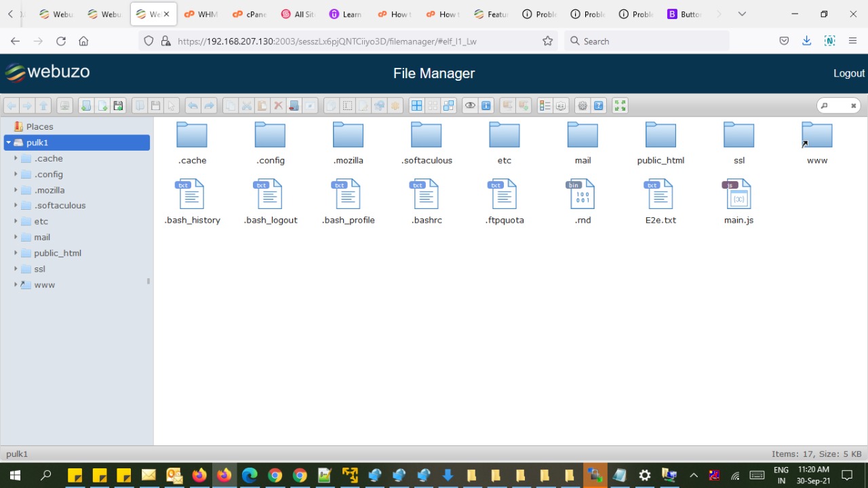Collapse the pulk1 tree node

[7, 143]
